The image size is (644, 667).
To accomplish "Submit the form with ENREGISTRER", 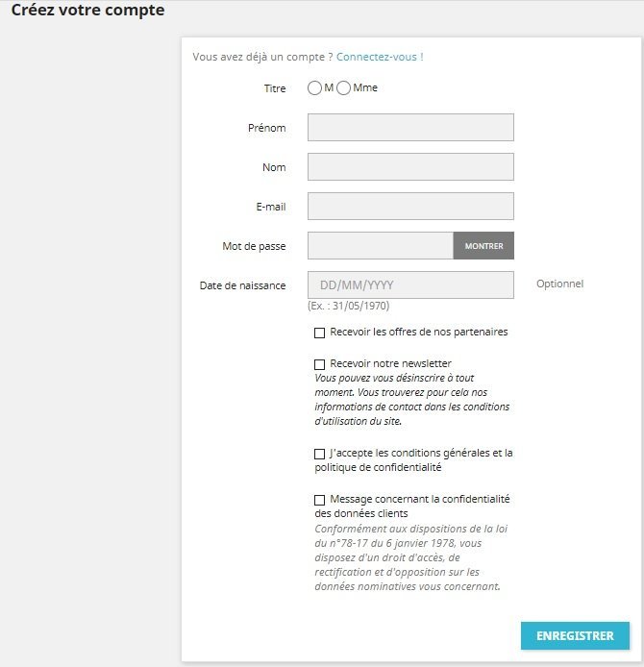I will [x=575, y=635].
